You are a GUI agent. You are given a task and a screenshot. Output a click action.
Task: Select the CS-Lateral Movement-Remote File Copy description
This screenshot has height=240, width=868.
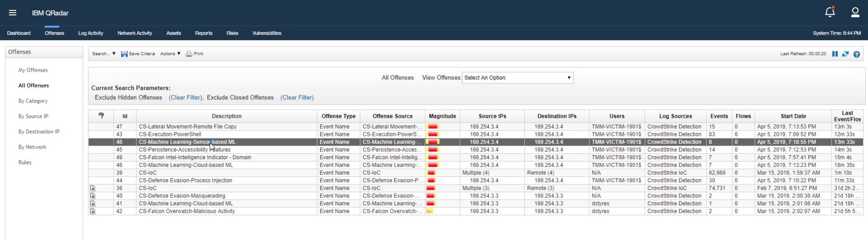click(188, 127)
